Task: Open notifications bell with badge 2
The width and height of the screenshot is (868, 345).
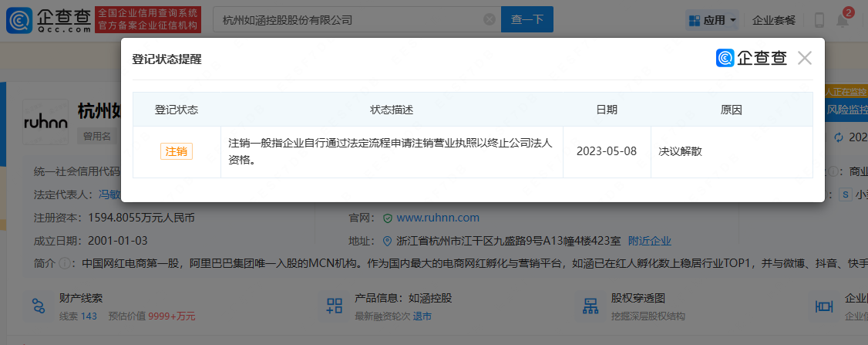Action: [x=843, y=20]
